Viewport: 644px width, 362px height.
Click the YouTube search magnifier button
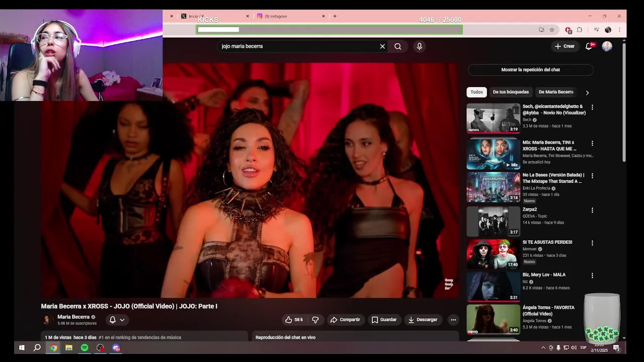[398, 46]
